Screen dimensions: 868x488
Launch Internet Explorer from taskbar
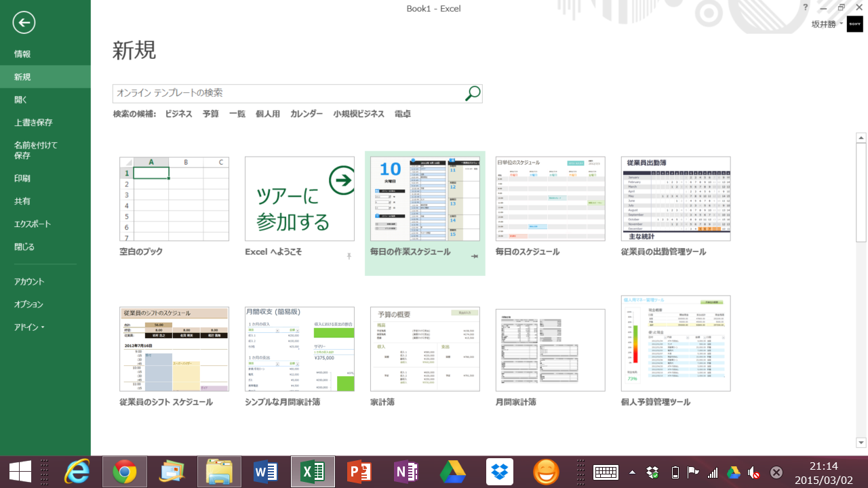point(77,472)
